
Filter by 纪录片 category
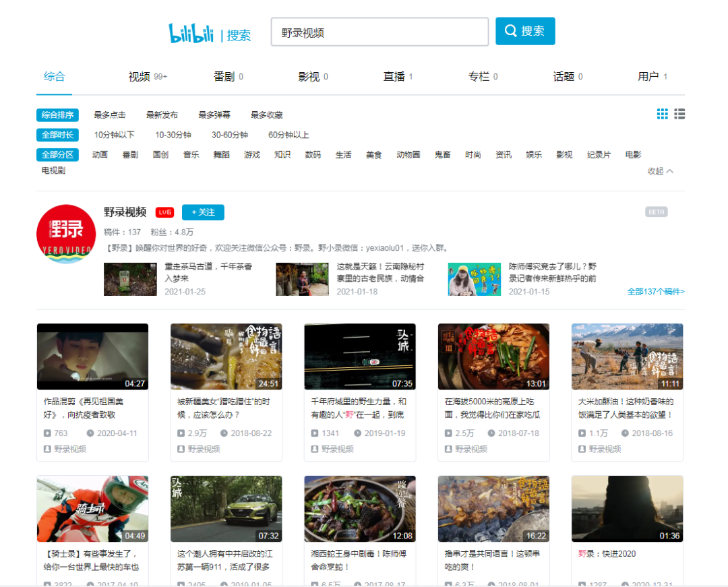tap(599, 154)
